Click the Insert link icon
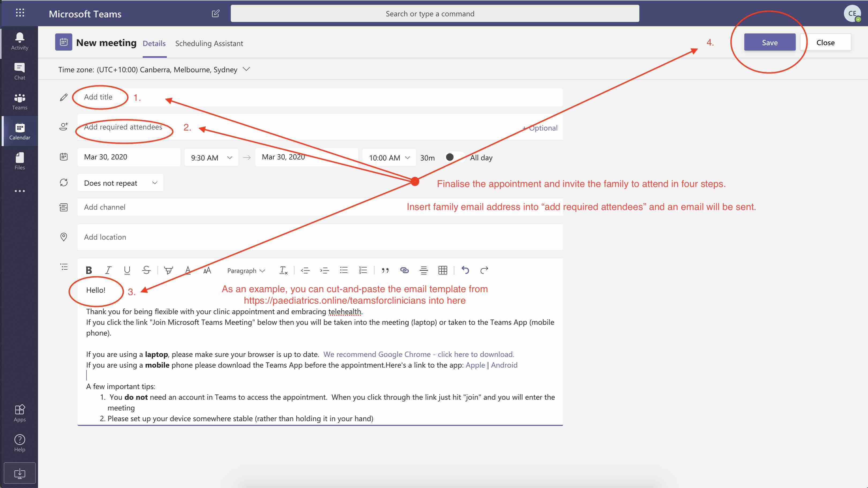 pos(404,270)
